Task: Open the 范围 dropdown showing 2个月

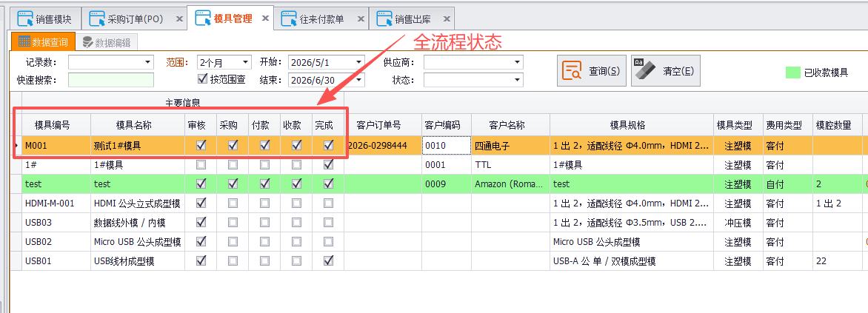Action: (245, 62)
